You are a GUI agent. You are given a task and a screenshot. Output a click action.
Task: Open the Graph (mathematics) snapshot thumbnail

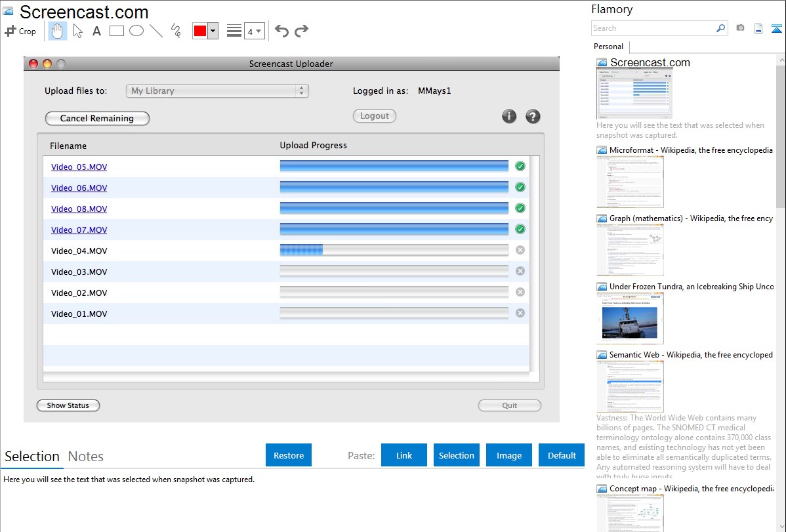tap(630, 250)
